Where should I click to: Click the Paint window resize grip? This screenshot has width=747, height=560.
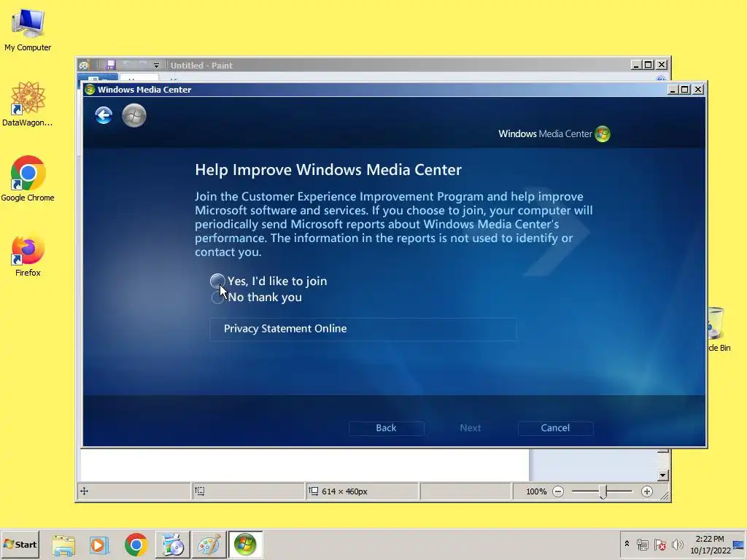pos(664,496)
